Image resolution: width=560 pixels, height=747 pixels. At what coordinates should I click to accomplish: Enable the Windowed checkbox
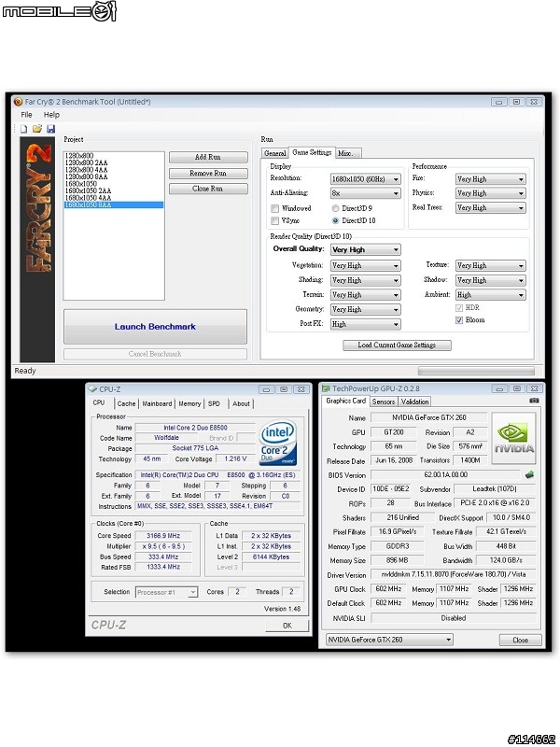274,208
